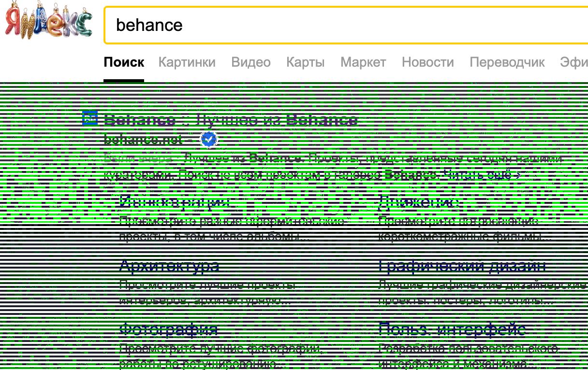Open the Иллюстрация sitelink

[174, 202]
